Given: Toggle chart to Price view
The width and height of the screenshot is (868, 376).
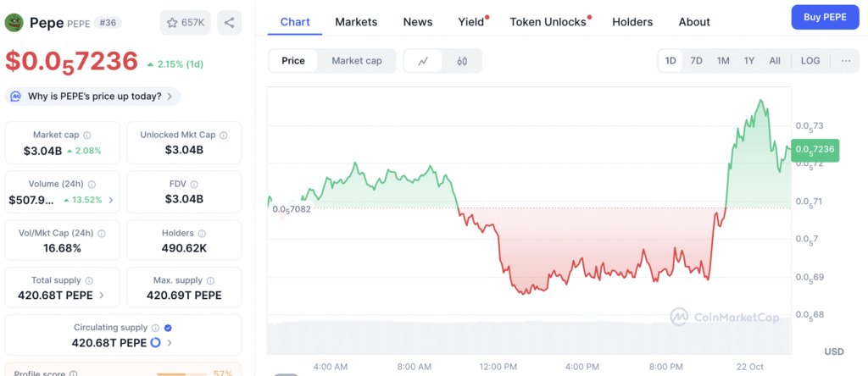Looking at the screenshot, I should [x=293, y=61].
